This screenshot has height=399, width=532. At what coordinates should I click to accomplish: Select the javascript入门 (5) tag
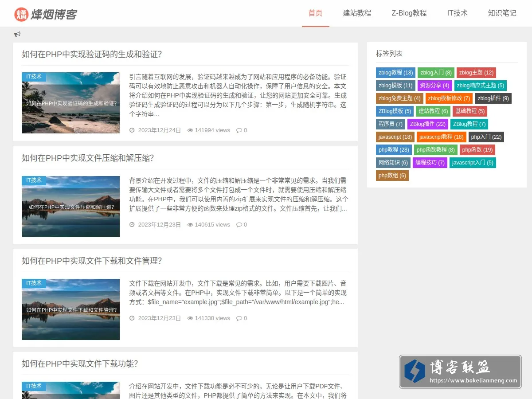473,163
